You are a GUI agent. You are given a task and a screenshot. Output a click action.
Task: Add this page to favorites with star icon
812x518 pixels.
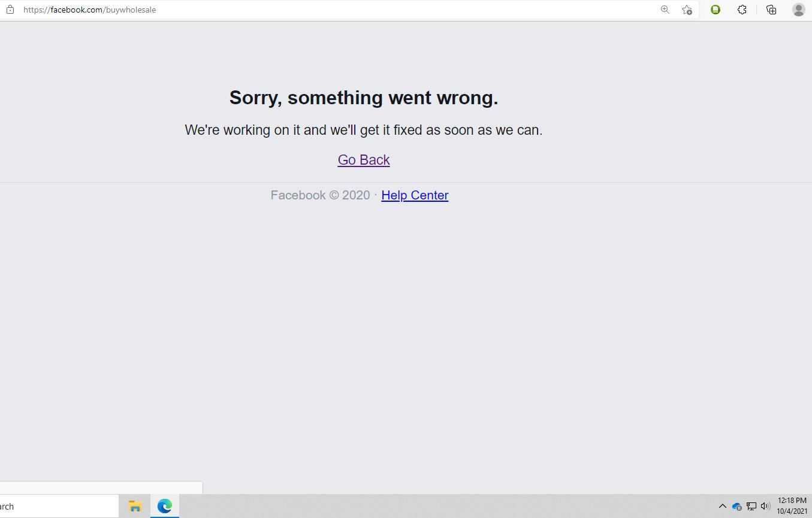tap(687, 10)
